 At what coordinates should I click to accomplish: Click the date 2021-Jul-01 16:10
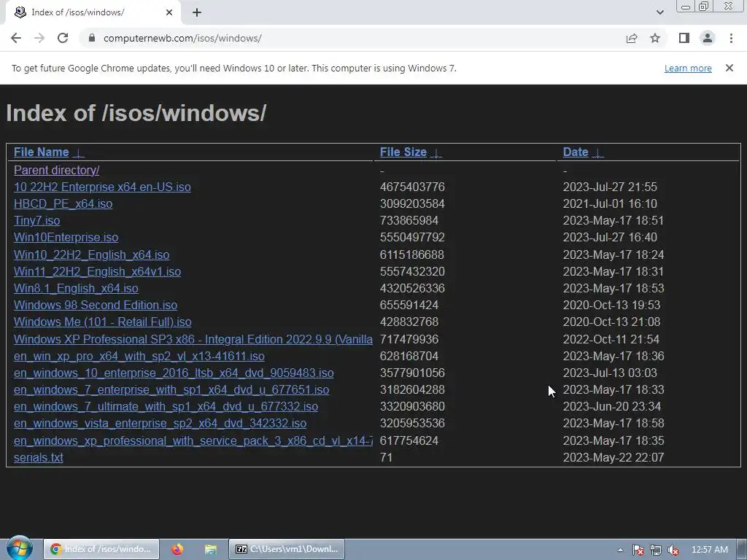point(610,204)
